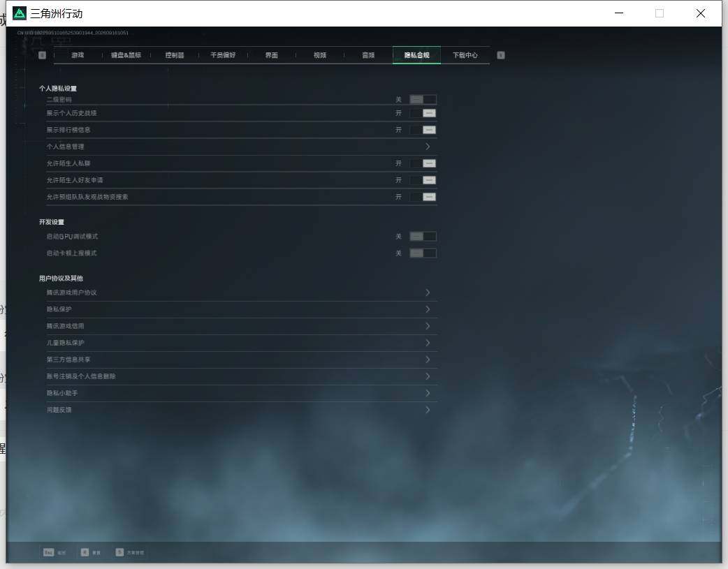Turn on 启动卡顿上报模式 switch
Image resolution: width=728 pixels, height=569 pixels.
[x=423, y=253]
